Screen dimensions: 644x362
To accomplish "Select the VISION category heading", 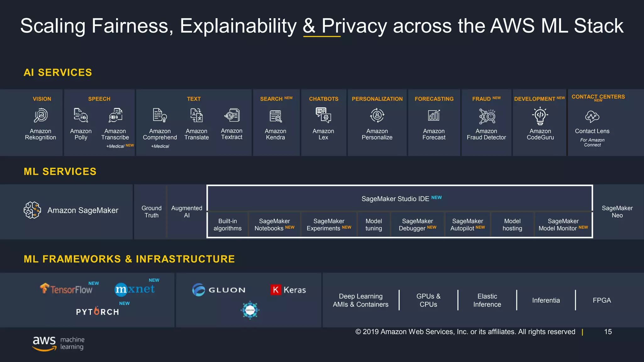I will 42,99.
